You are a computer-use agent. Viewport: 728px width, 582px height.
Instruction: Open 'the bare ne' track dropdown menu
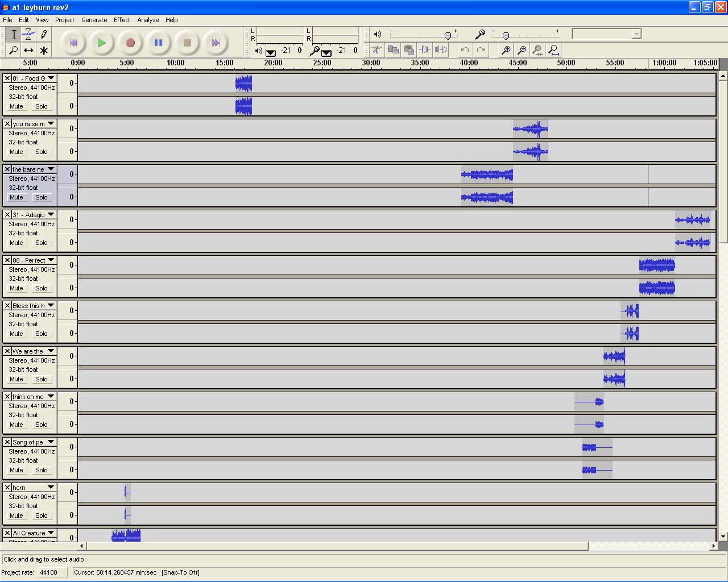pos(51,169)
